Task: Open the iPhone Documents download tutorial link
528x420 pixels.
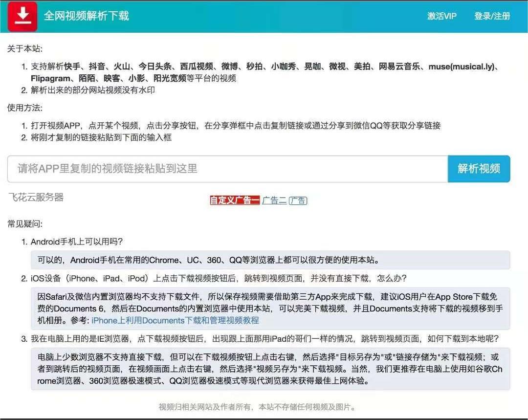Action: pyautogui.click(x=176, y=320)
